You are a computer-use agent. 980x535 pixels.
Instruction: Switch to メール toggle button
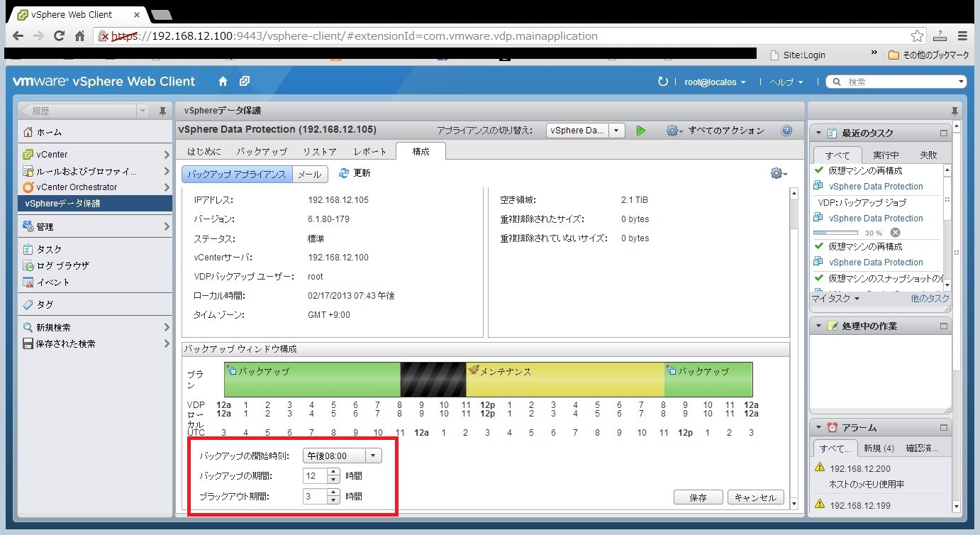[x=309, y=174]
